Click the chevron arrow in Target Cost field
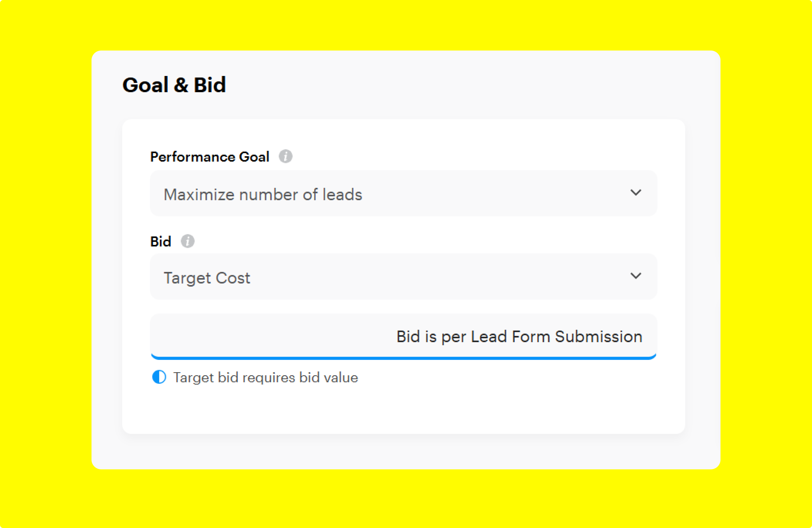The width and height of the screenshot is (812, 528). click(636, 276)
